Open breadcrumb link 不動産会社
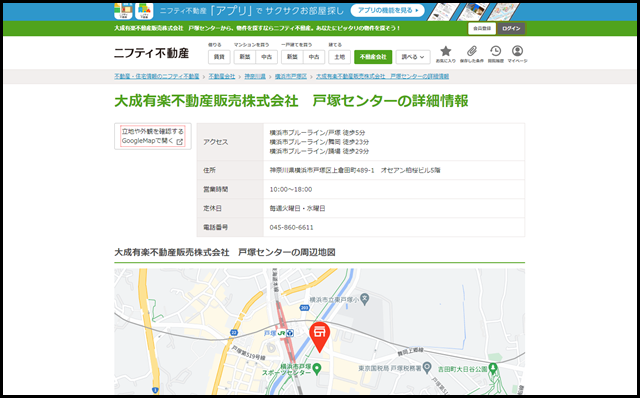Screen dimensions: 640x398 (222, 76)
